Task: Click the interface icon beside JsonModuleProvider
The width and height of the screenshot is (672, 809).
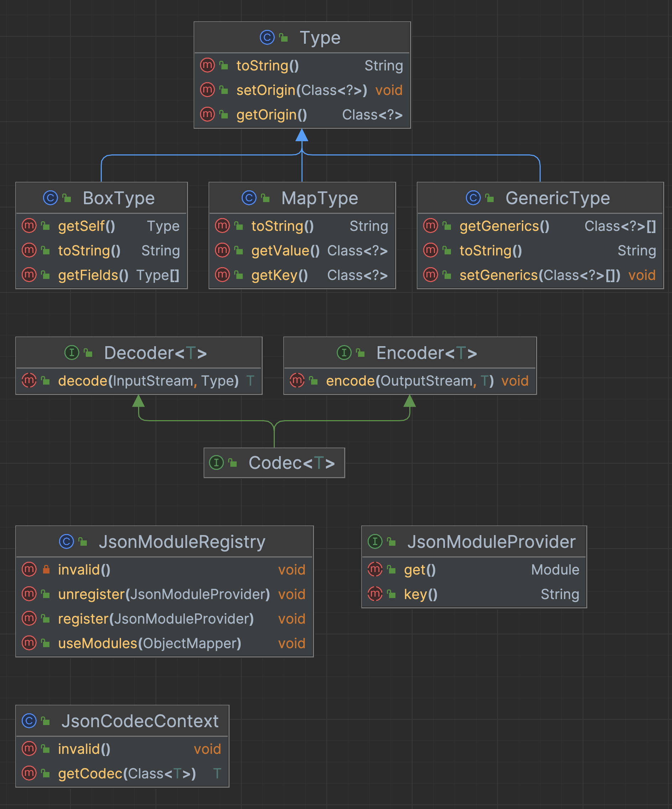Action: (375, 541)
